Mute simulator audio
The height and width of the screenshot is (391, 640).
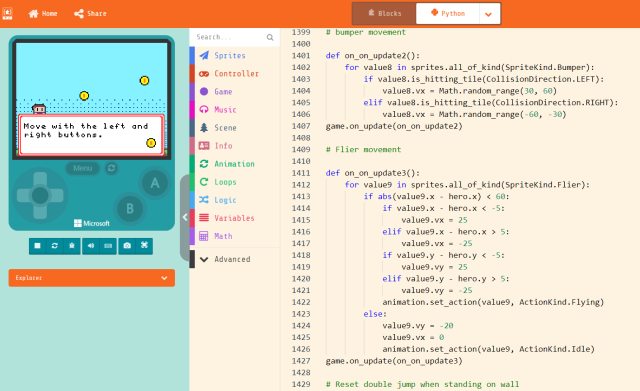(x=91, y=246)
